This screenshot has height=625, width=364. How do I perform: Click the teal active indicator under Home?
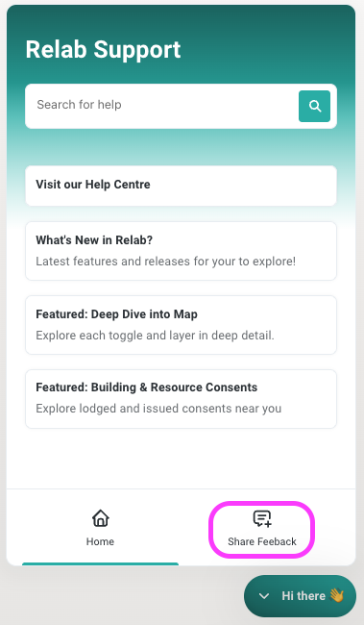(x=100, y=564)
